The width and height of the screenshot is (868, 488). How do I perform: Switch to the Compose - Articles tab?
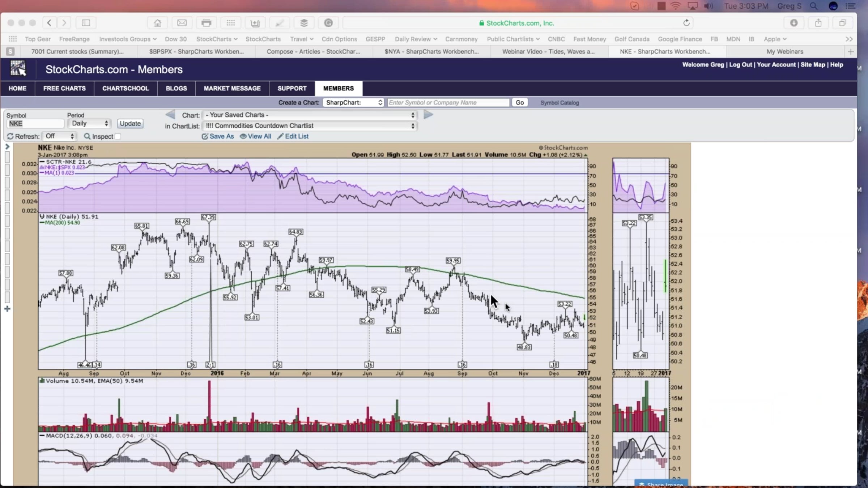click(x=314, y=52)
